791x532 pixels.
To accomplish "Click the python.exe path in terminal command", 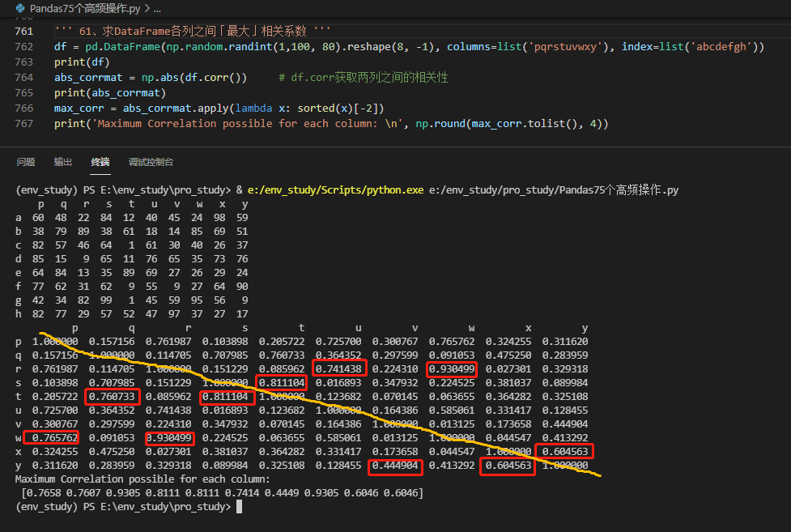I will [335, 190].
